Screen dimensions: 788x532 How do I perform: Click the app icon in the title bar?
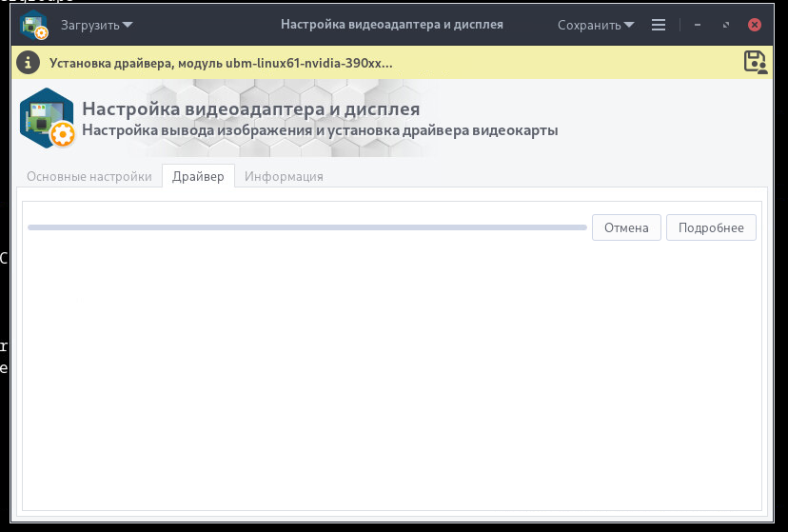(34, 25)
